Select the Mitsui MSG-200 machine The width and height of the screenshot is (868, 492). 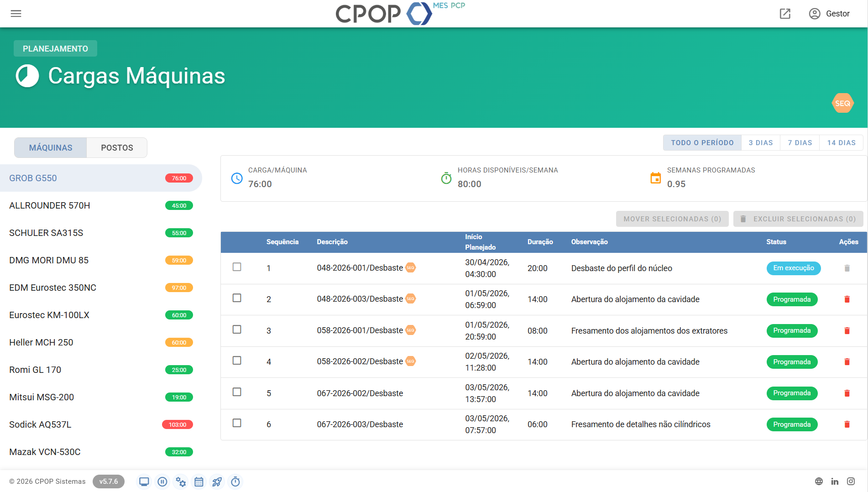point(101,397)
